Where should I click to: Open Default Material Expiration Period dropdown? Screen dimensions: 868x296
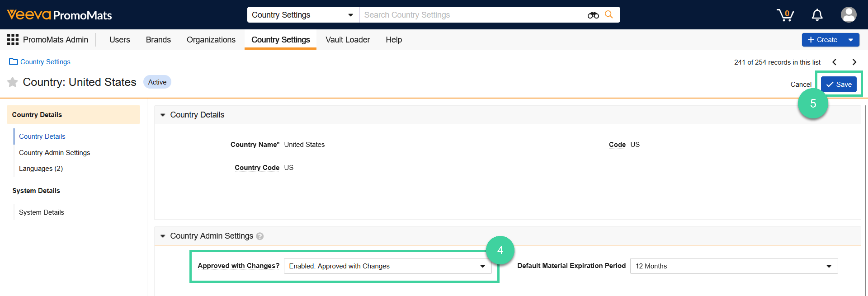point(734,266)
